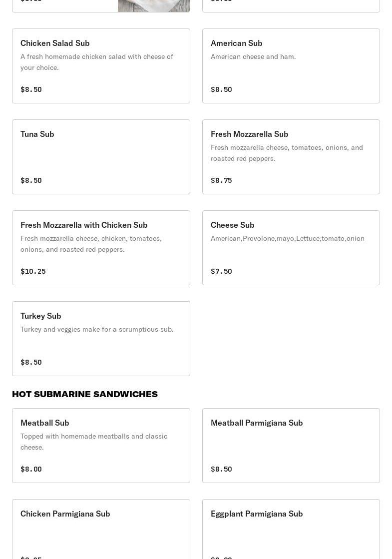Screen dimensions: 392x559
Task: Select the Cheese Sub card
Action: tap(291, 248)
